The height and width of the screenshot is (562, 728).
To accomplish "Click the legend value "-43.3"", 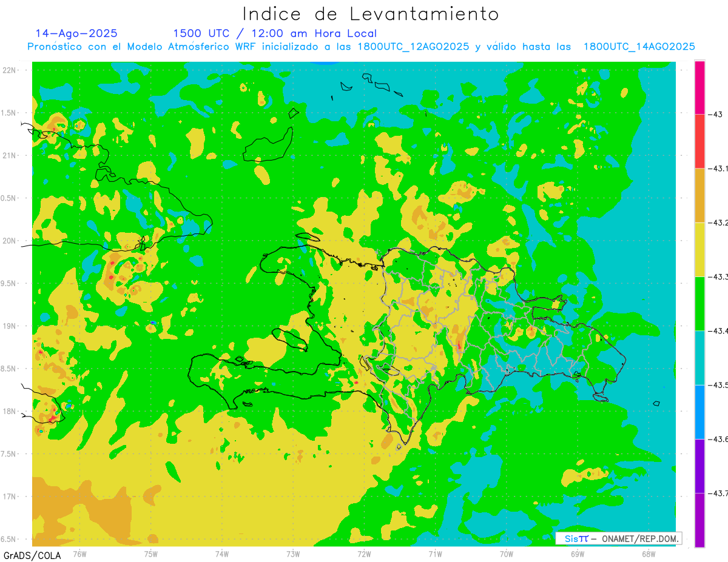I will click(x=718, y=276).
